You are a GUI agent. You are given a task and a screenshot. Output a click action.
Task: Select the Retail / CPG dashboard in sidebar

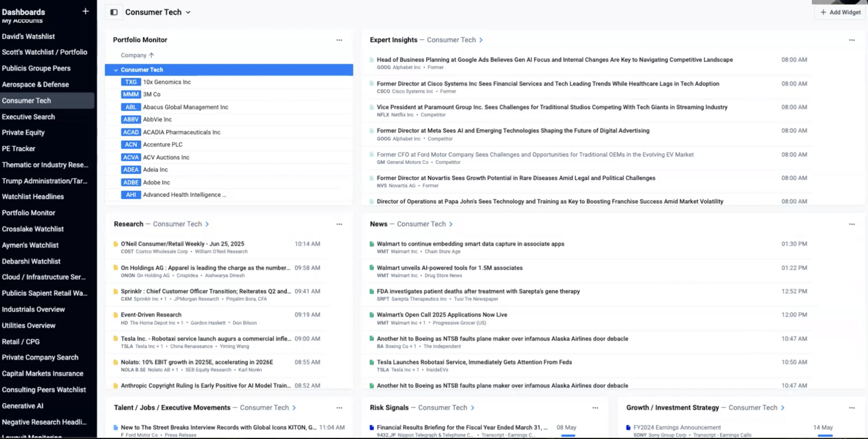click(x=21, y=341)
